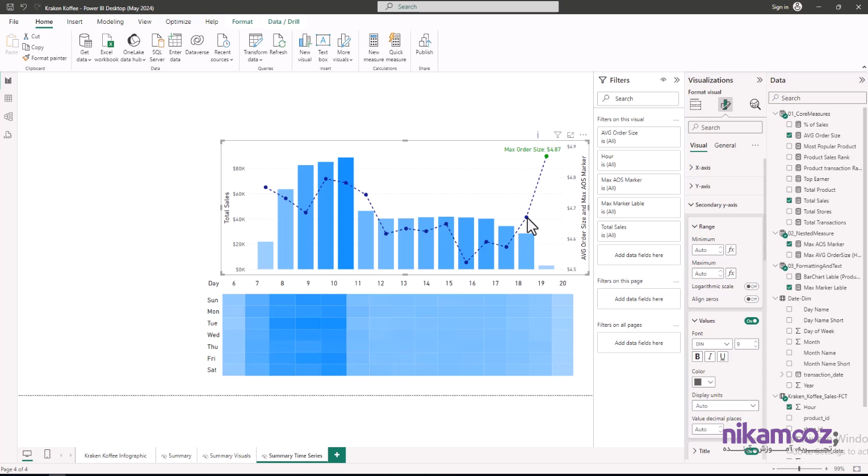Check Most Popular Product field
868x476 pixels.
point(789,146)
